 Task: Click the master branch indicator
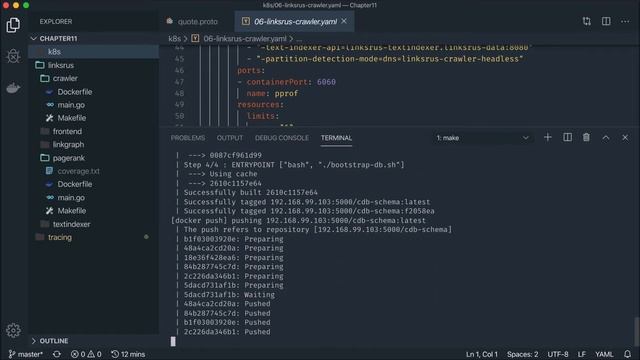coord(25,354)
